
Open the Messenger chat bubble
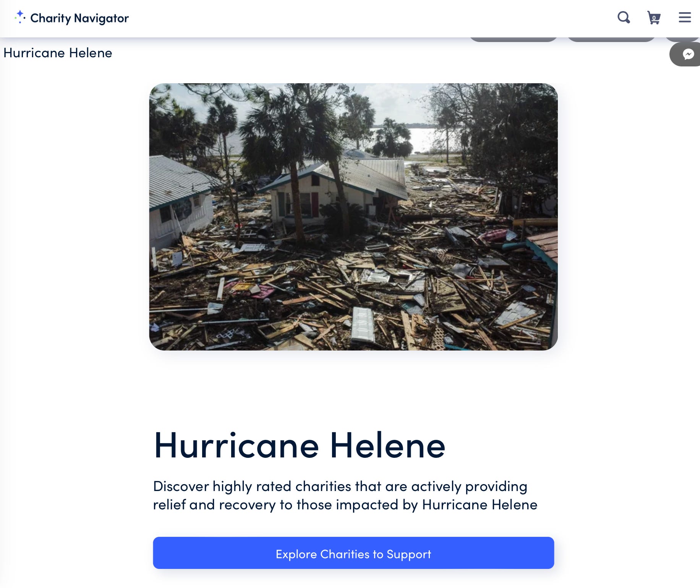688,54
